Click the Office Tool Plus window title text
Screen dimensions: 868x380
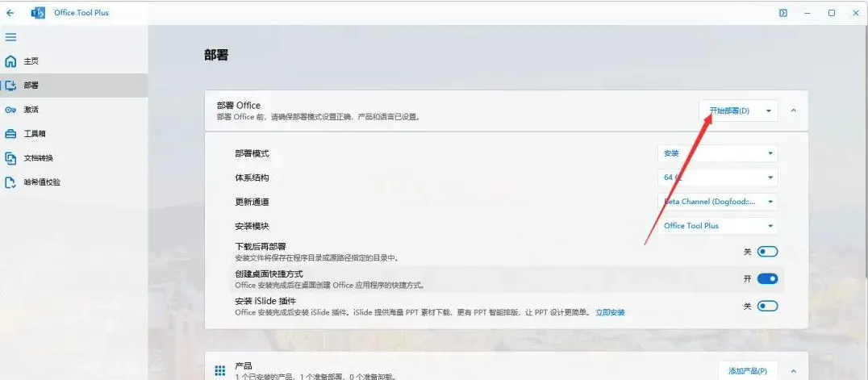coord(81,13)
